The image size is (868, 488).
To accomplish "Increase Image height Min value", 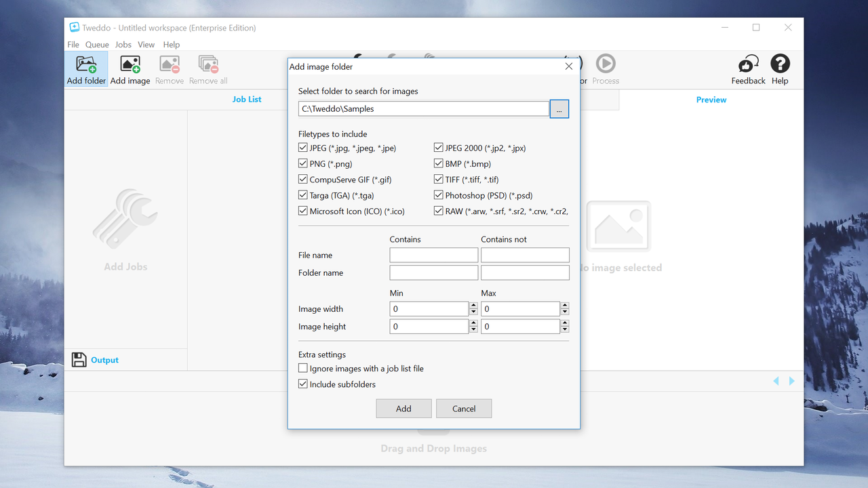I will (x=473, y=323).
